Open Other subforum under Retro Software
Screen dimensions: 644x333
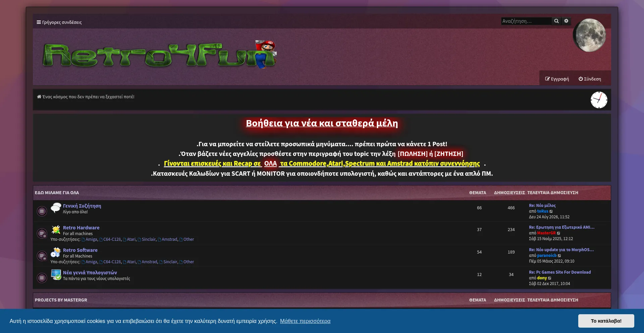[x=187, y=262]
